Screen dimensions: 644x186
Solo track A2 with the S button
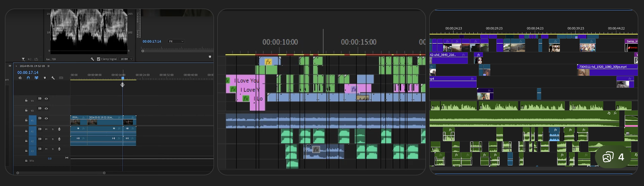[53, 139]
